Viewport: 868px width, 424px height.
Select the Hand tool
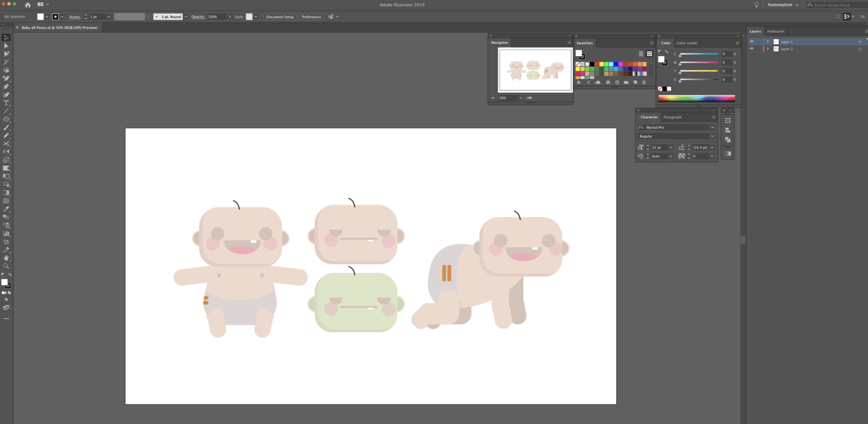click(6, 258)
